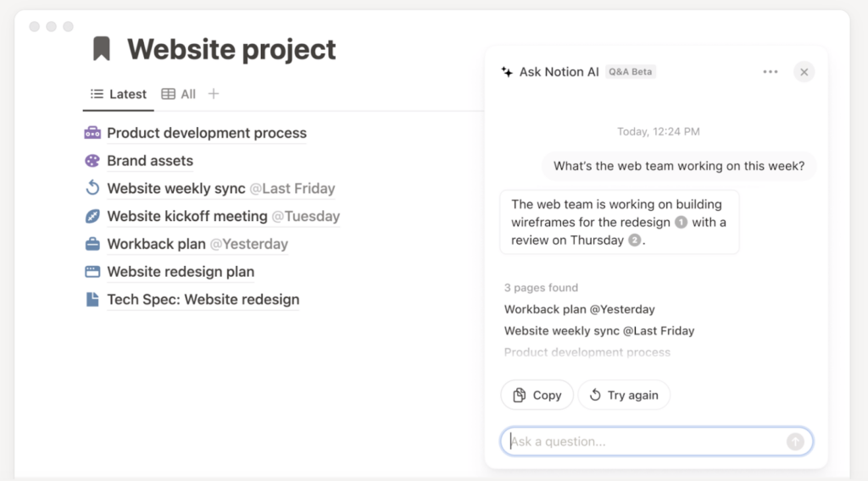The height and width of the screenshot is (481, 868).
Task: Click the @Last Friday date mention in list
Action: coord(292,189)
